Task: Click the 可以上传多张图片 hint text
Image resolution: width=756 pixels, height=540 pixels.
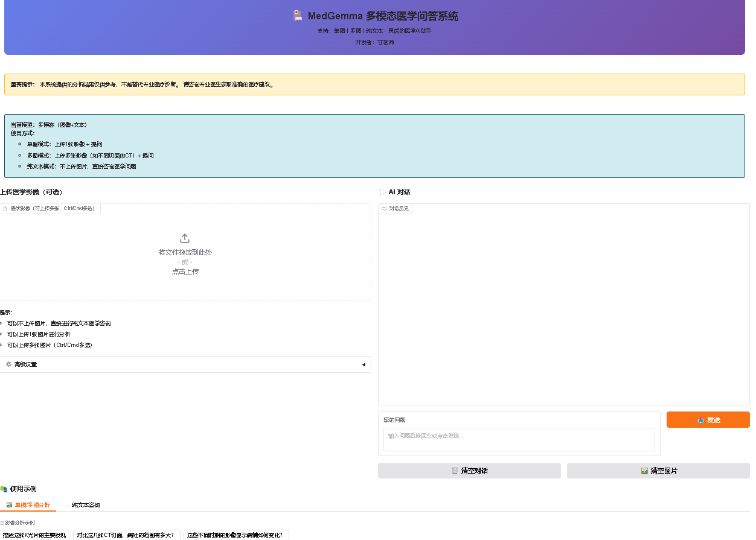Action: click(50, 345)
